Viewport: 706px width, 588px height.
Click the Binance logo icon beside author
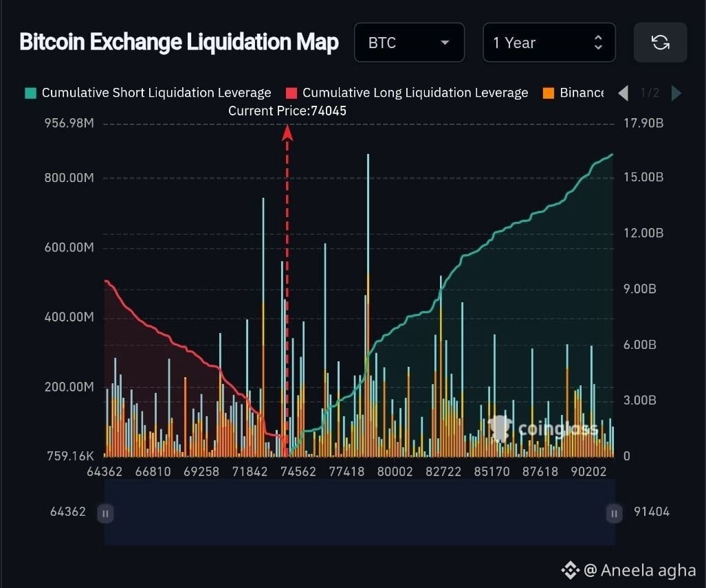(x=571, y=570)
